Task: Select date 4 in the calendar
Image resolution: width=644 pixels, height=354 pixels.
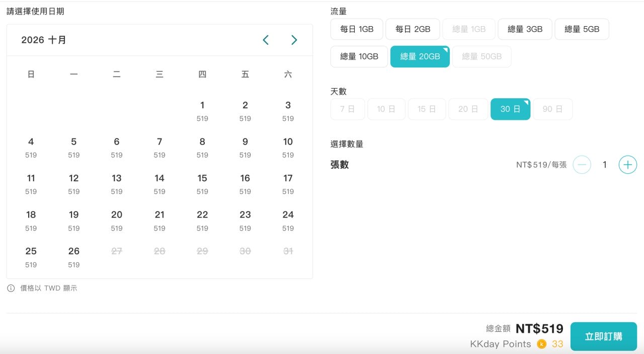Action: click(x=31, y=148)
